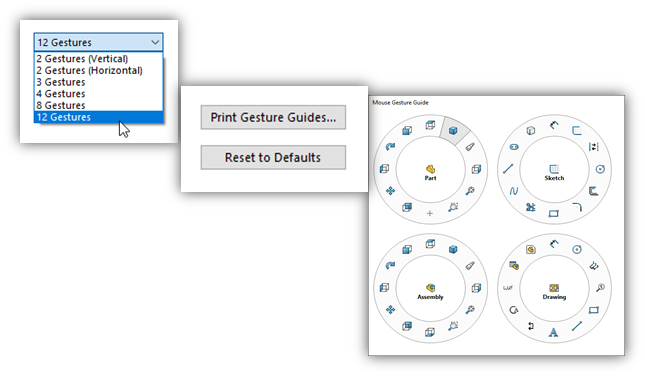Click the Sketch Fillet icon in Sketch wheel
Image resolution: width=645 pixels, height=376 pixels.
577,207
